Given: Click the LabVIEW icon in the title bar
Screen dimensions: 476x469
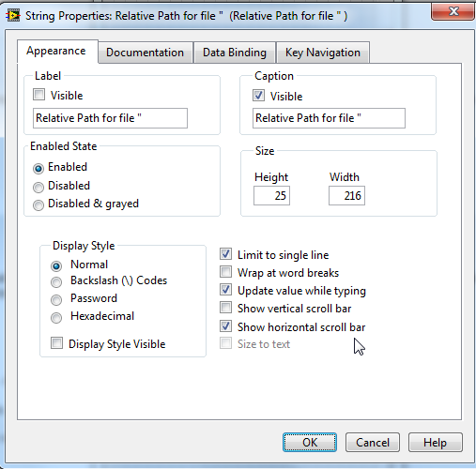Looking at the screenshot, I should click(13, 15).
